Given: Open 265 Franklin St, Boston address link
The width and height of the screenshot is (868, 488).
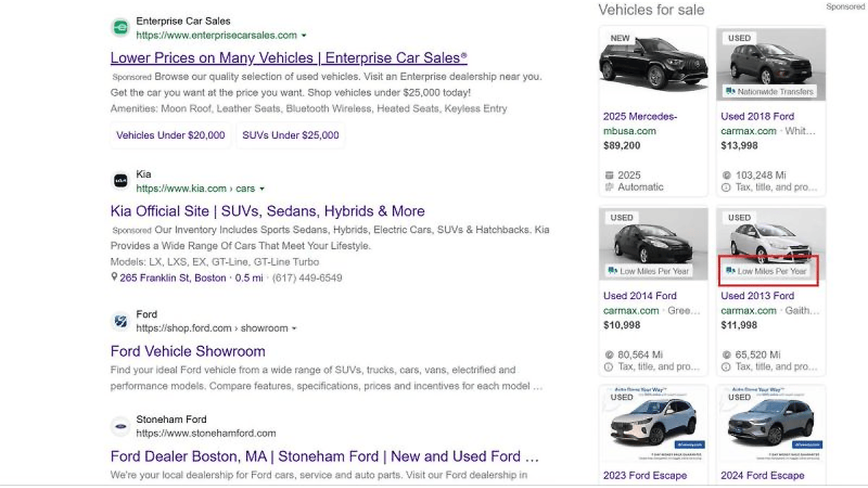Looking at the screenshot, I should coord(173,278).
